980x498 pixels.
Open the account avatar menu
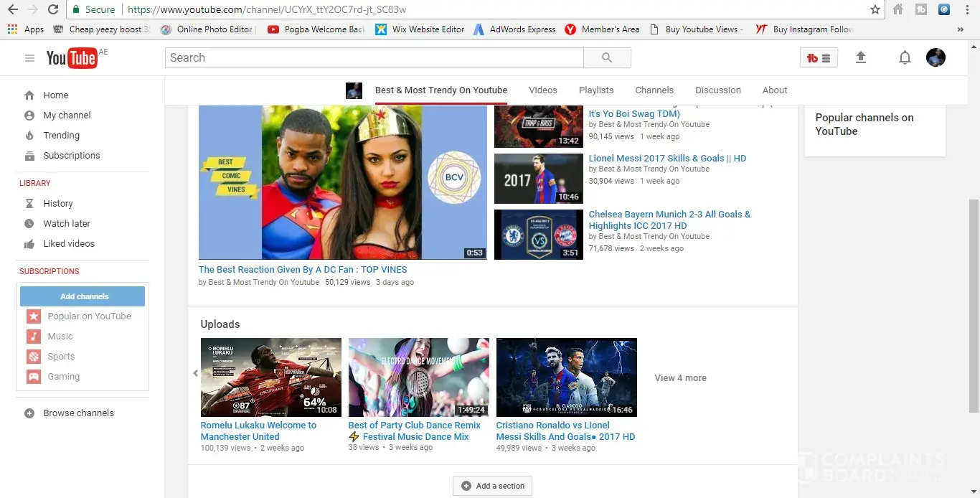pos(936,58)
